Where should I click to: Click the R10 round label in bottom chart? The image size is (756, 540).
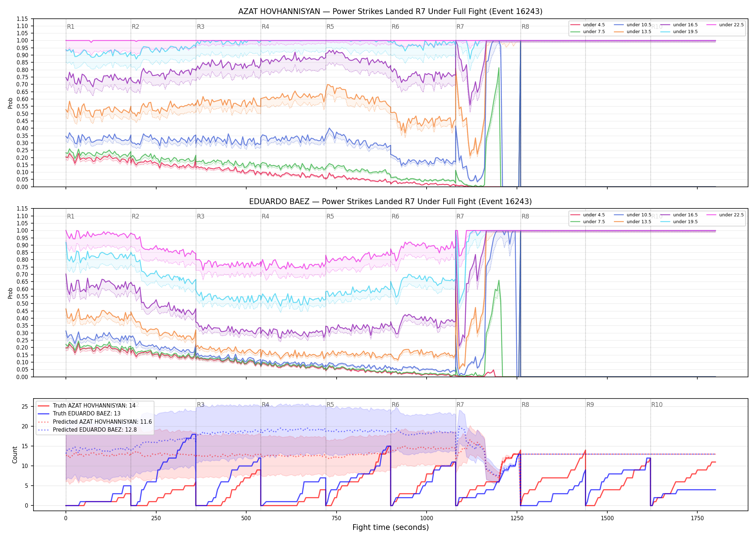point(657,405)
